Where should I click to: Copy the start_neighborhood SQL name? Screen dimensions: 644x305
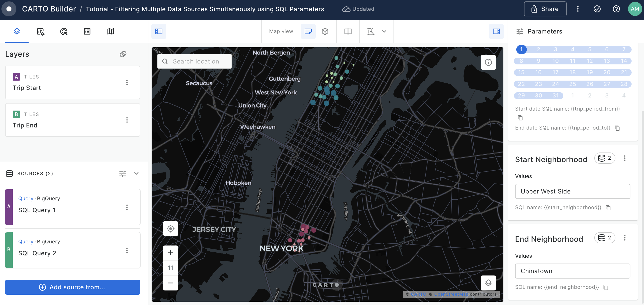(x=608, y=208)
